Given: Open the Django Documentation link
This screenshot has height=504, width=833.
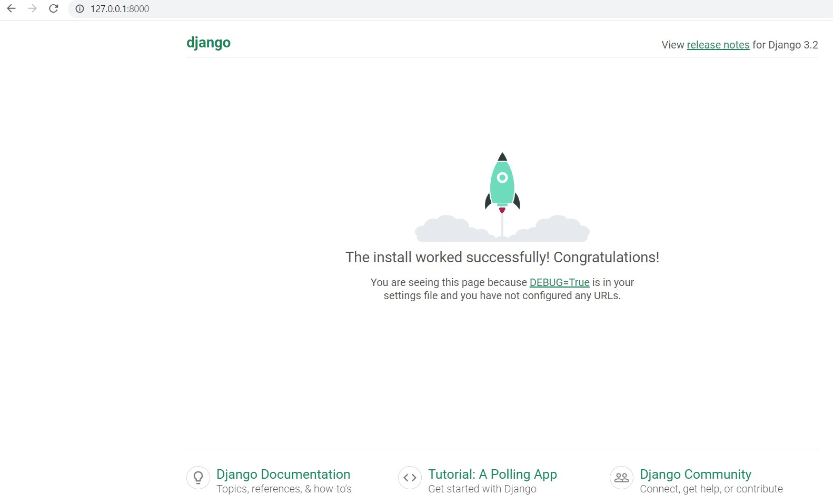Looking at the screenshot, I should (x=283, y=474).
